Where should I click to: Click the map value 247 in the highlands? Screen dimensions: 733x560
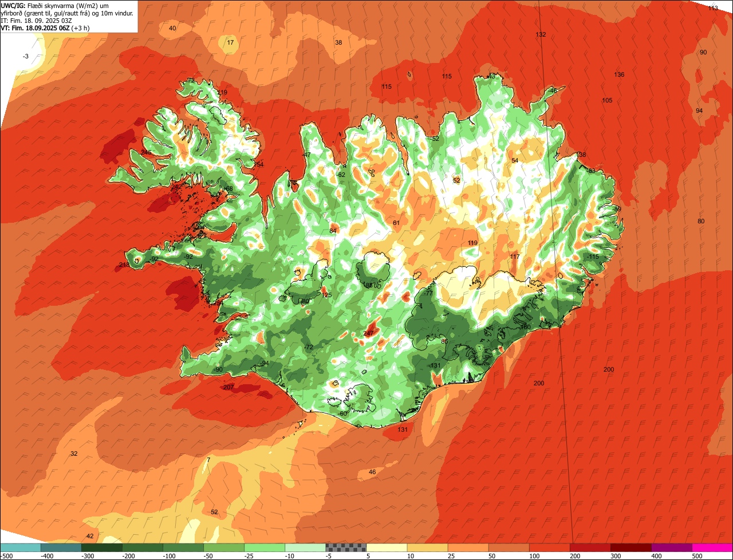(x=368, y=333)
